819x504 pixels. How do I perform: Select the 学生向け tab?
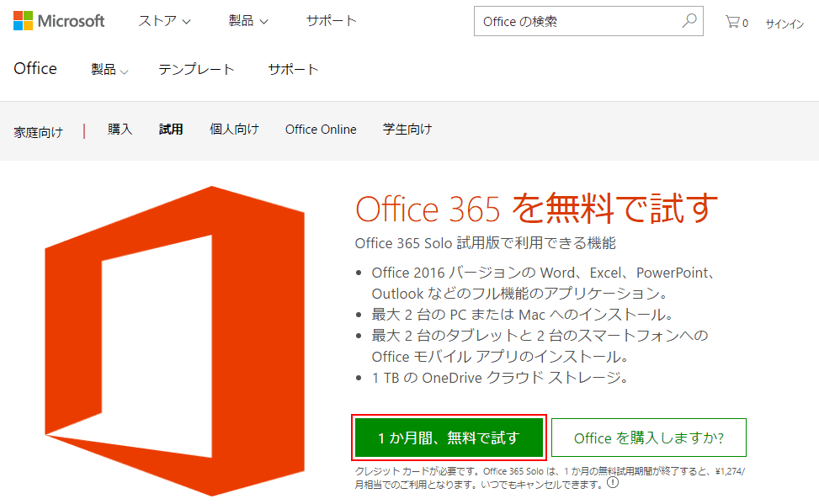[407, 129]
